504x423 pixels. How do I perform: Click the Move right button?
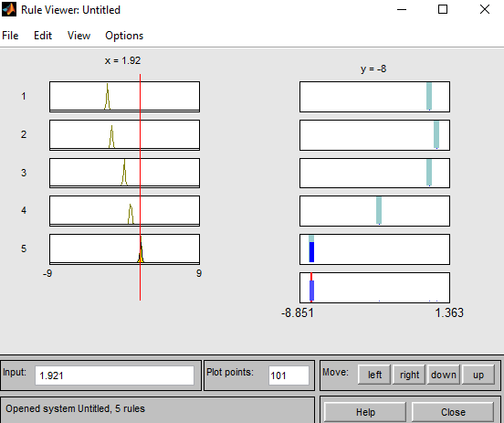point(409,375)
